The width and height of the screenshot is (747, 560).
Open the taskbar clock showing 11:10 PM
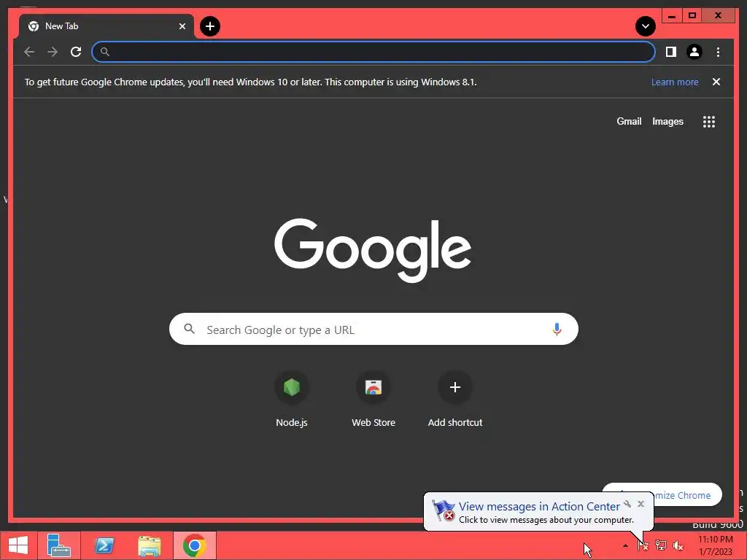pyautogui.click(x=716, y=545)
